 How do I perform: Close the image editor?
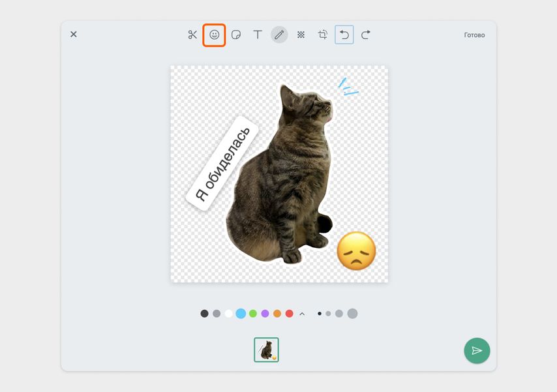pos(74,35)
